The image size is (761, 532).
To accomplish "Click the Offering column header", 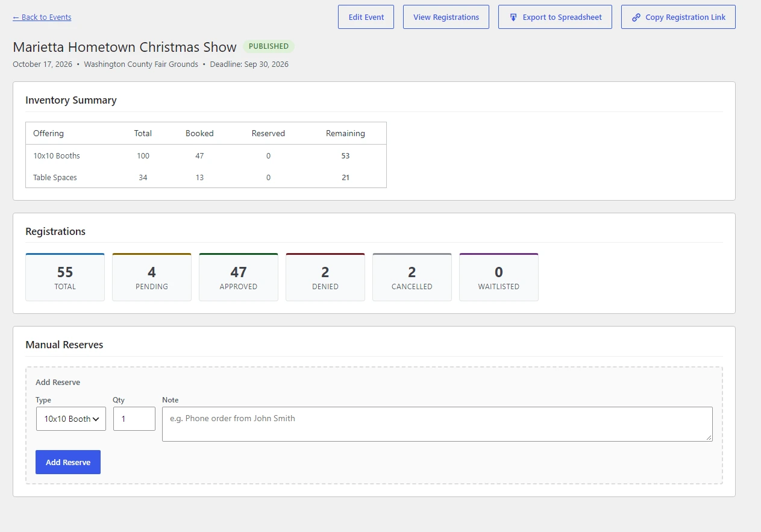I will pyautogui.click(x=48, y=133).
